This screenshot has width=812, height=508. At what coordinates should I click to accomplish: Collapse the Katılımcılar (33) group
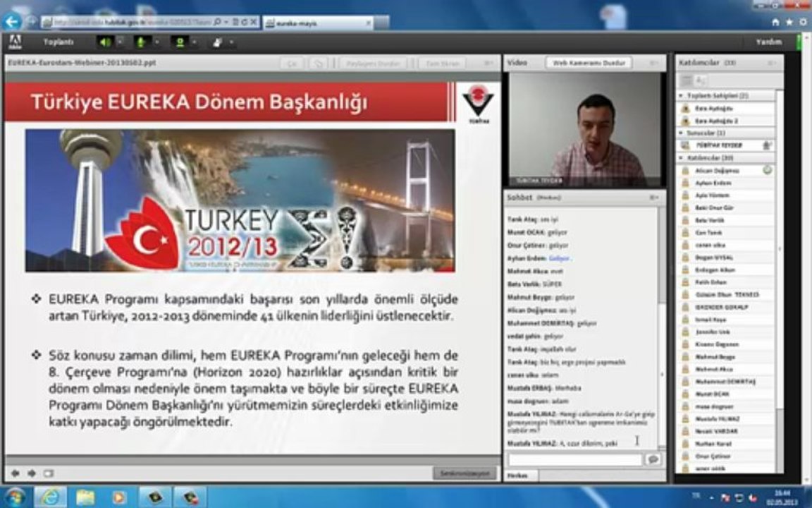coord(681,157)
